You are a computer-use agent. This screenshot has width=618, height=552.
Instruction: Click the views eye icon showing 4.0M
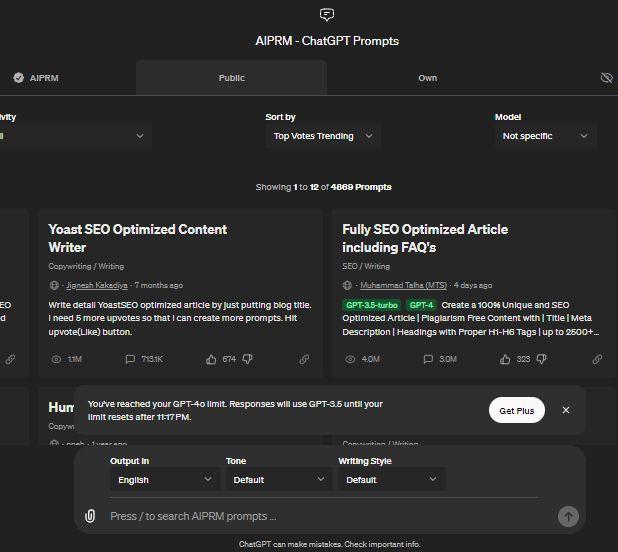350,359
